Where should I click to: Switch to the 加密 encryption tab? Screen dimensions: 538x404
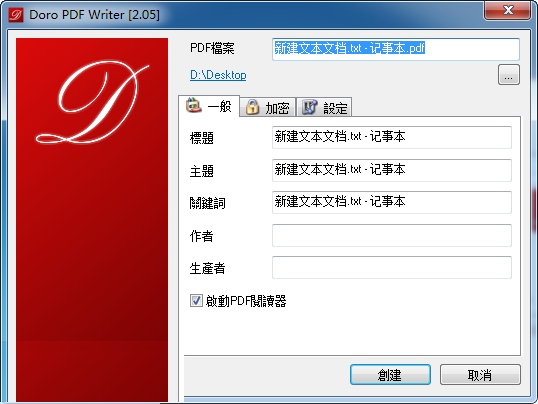pyautogui.click(x=267, y=108)
